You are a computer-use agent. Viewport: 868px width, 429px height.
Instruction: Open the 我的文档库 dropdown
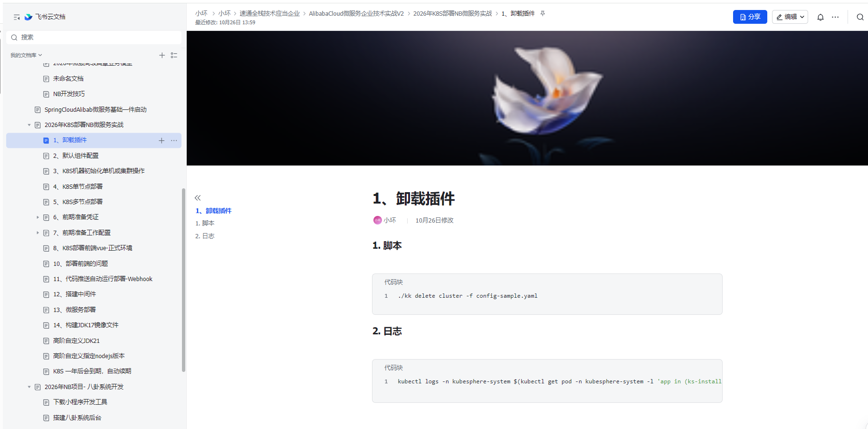click(x=26, y=55)
